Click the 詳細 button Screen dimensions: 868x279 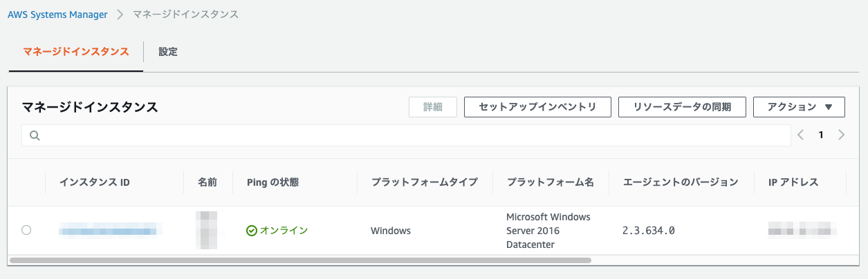433,107
